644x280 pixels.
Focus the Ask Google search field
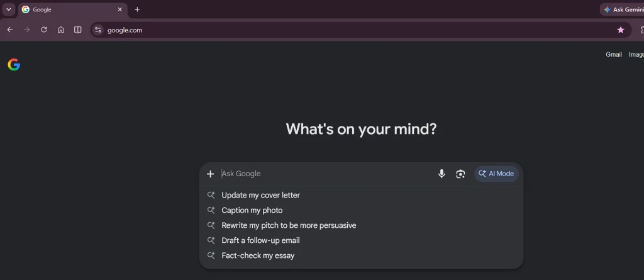(326, 174)
